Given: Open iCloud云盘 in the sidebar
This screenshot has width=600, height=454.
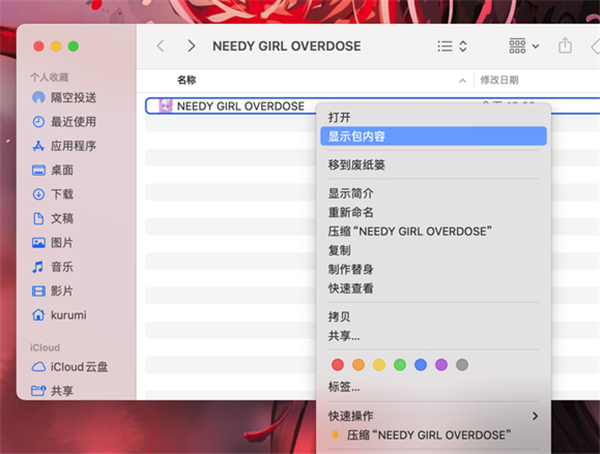Looking at the screenshot, I should pos(72,366).
